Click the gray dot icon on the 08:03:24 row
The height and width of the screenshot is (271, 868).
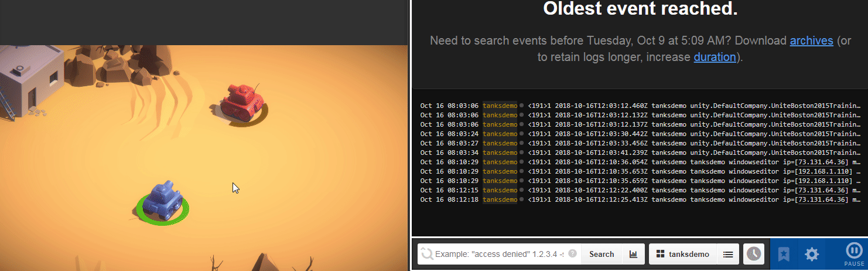(521, 134)
